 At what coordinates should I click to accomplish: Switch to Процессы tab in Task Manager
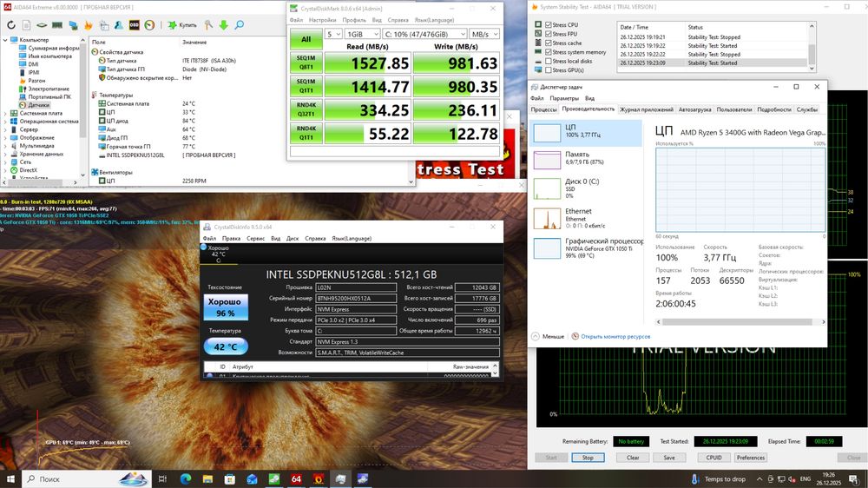[x=543, y=109]
